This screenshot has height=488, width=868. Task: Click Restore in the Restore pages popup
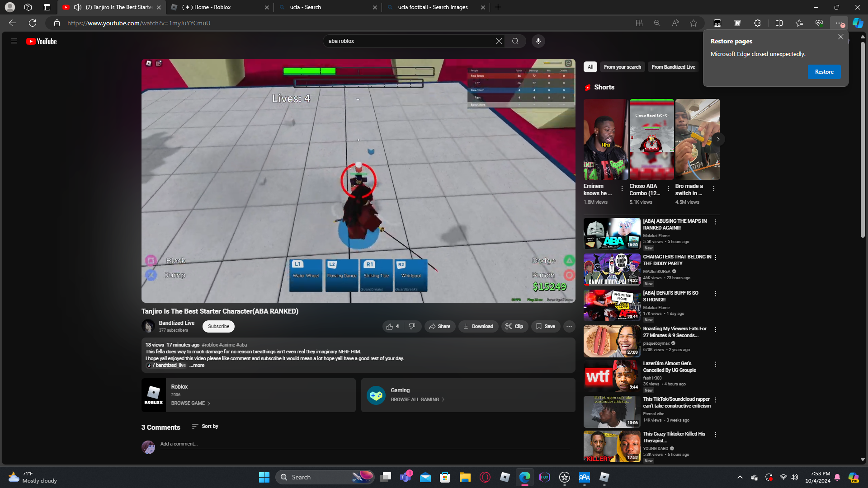pos(824,72)
